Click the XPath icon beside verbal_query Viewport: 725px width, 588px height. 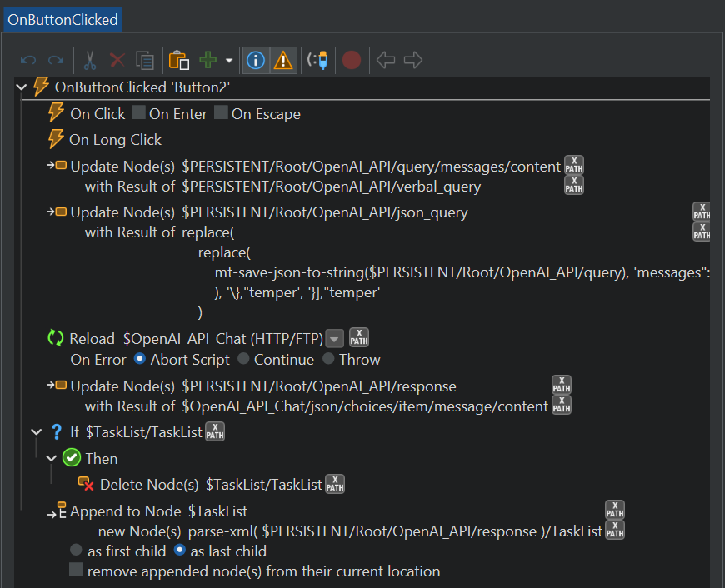[x=574, y=186]
